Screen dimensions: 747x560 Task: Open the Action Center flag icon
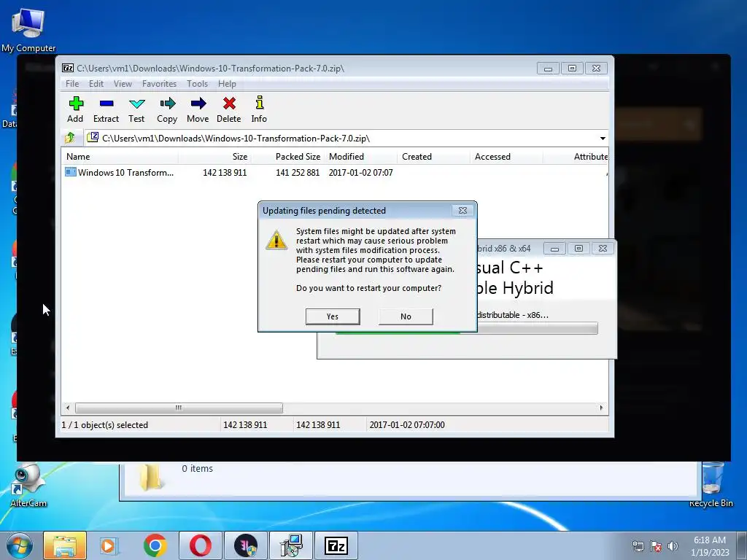point(656,546)
